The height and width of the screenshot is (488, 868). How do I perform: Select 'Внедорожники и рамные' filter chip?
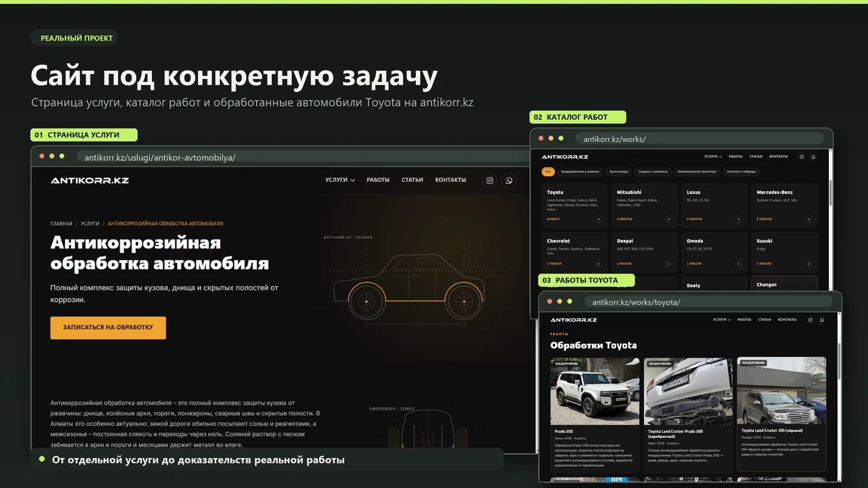[x=580, y=171]
